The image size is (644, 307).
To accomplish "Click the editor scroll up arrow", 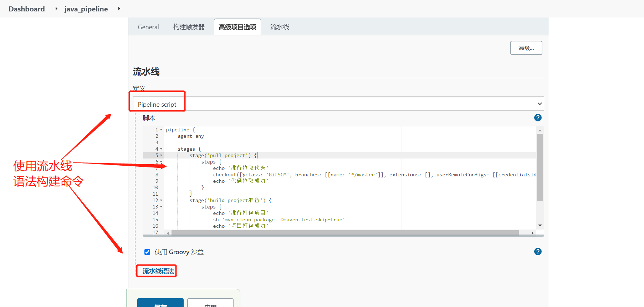I will (x=540, y=130).
